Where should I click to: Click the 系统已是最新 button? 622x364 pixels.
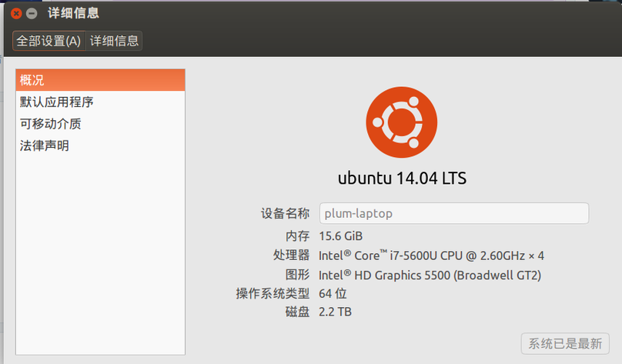[560, 343]
